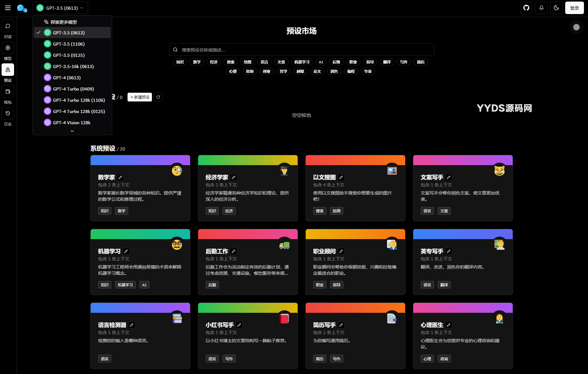The height and width of the screenshot is (374, 588).
Task: Edit the 数学家 preset pencil icon
Action: pos(120,177)
